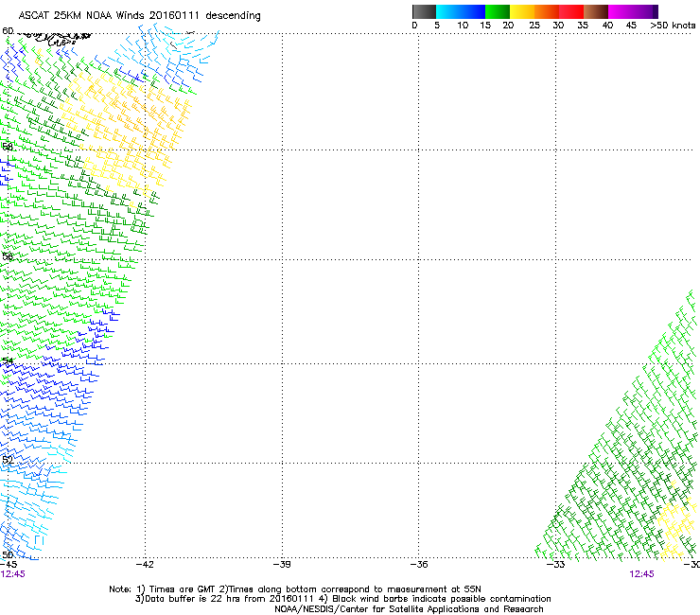This screenshot has width=700, height=615.
Task: Click the '0' label under the color bar
Action: click(x=414, y=26)
